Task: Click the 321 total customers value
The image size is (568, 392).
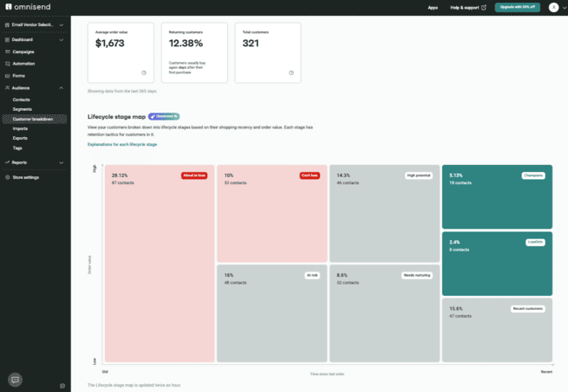Action: (251, 44)
